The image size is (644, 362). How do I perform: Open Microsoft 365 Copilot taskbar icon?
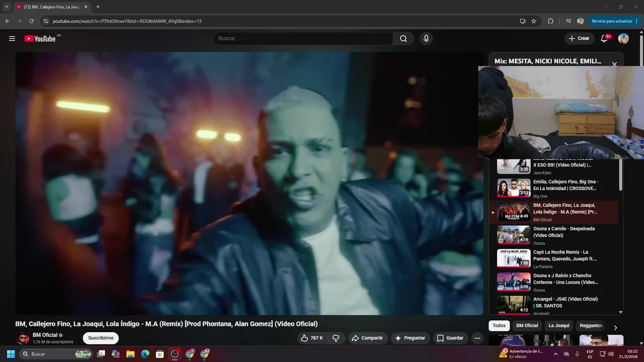(x=116, y=354)
